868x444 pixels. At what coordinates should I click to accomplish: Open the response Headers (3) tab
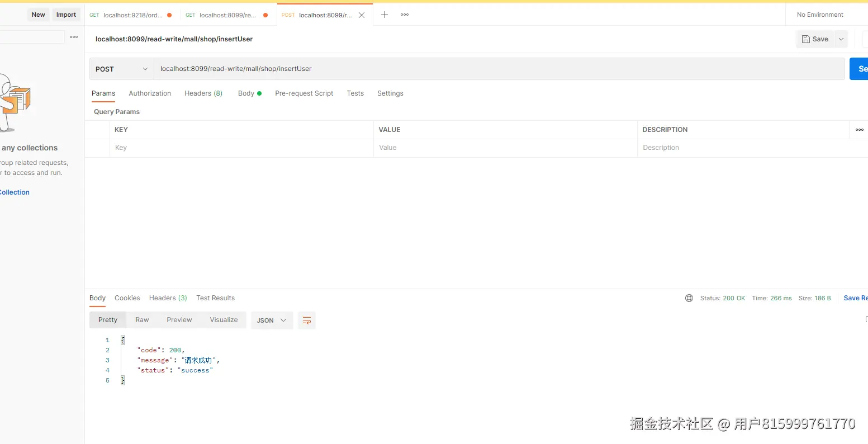tap(168, 298)
